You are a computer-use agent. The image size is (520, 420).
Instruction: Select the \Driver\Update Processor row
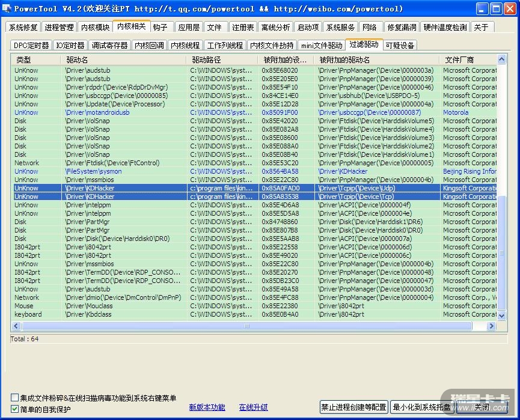[255, 104]
